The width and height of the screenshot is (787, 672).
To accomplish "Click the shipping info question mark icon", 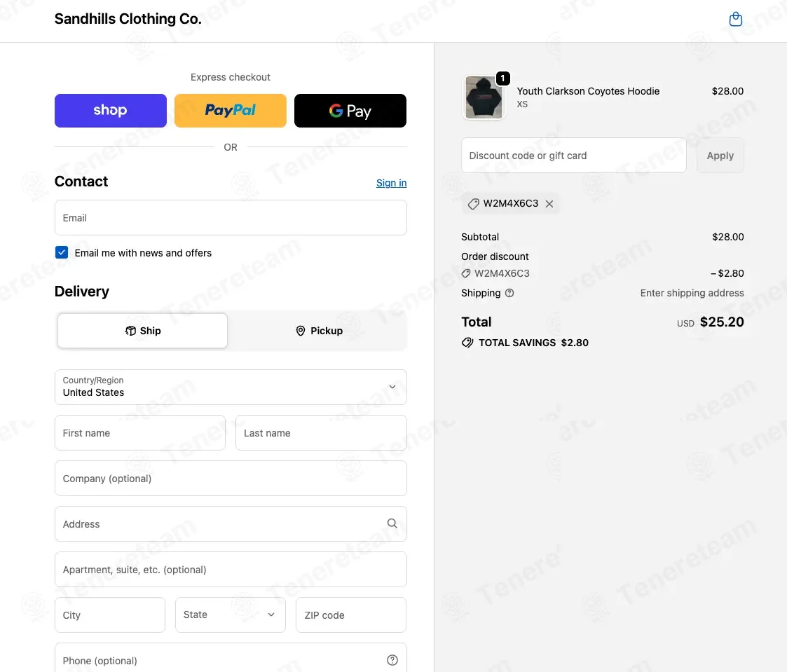I will click(x=509, y=293).
